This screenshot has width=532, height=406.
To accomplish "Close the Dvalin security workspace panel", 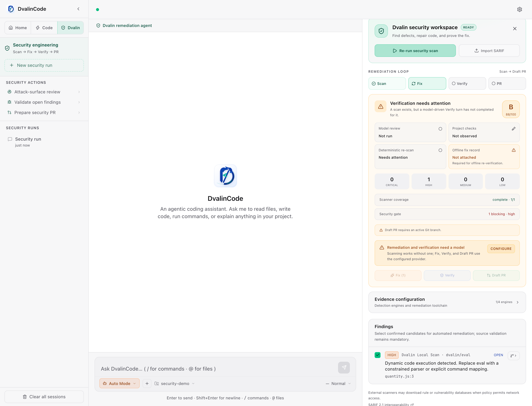I will [515, 29].
